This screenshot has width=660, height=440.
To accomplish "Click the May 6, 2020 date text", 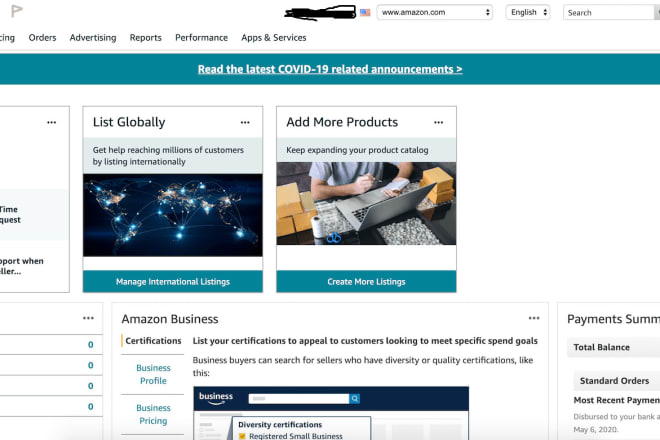I will [x=596, y=429].
